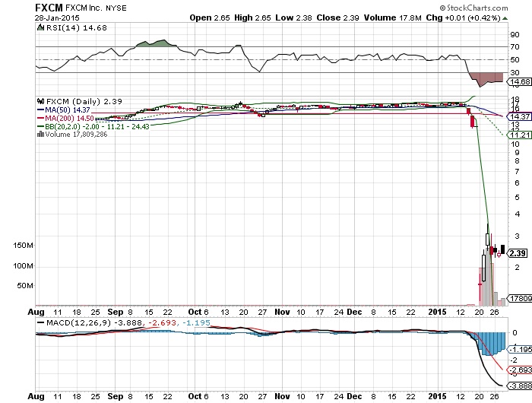Click the candlestick icon beside 'FXCM (Daily)'

coord(41,101)
